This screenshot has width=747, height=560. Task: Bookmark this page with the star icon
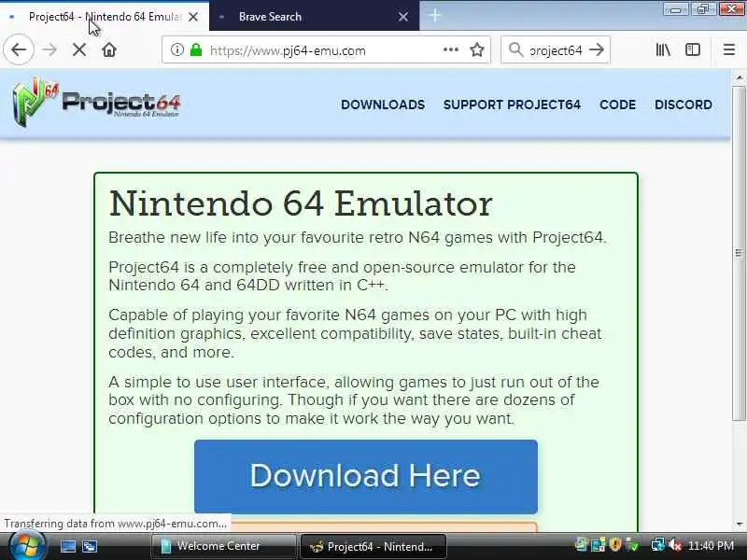(x=477, y=49)
